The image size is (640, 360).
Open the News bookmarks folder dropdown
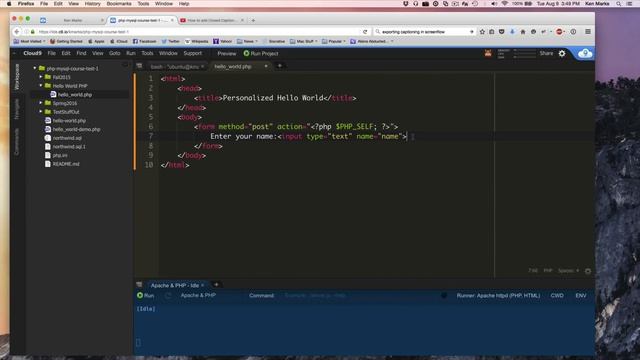pos(247,41)
